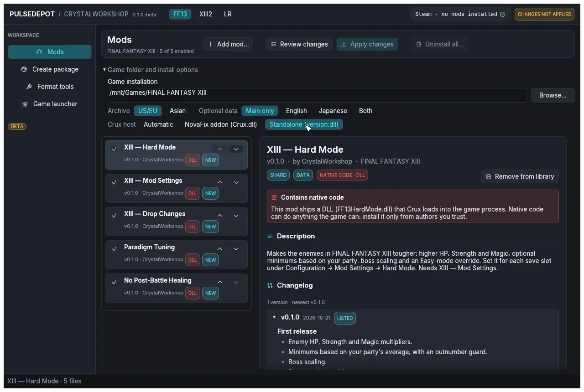The width and height of the screenshot is (584, 392).
Task: Browse for game installation folder
Action: [x=553, y=95]
